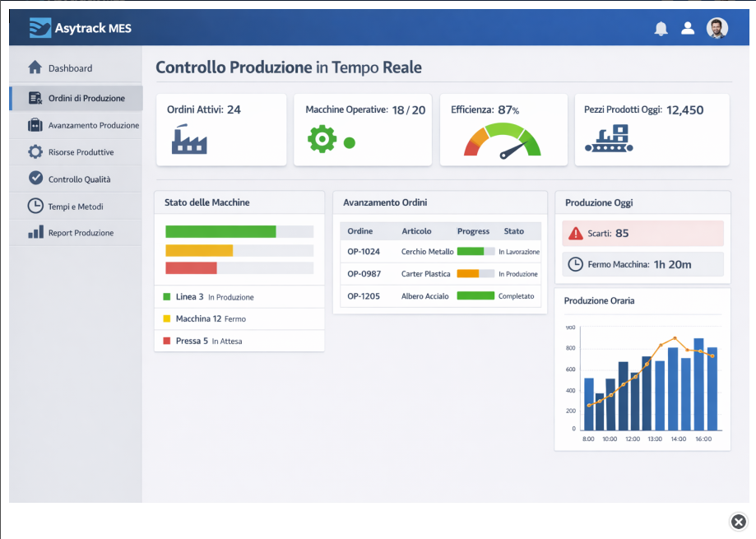756x539 pixels.
Task: Click the OP-0987 orange progress bar
Action: coord(475,273)
